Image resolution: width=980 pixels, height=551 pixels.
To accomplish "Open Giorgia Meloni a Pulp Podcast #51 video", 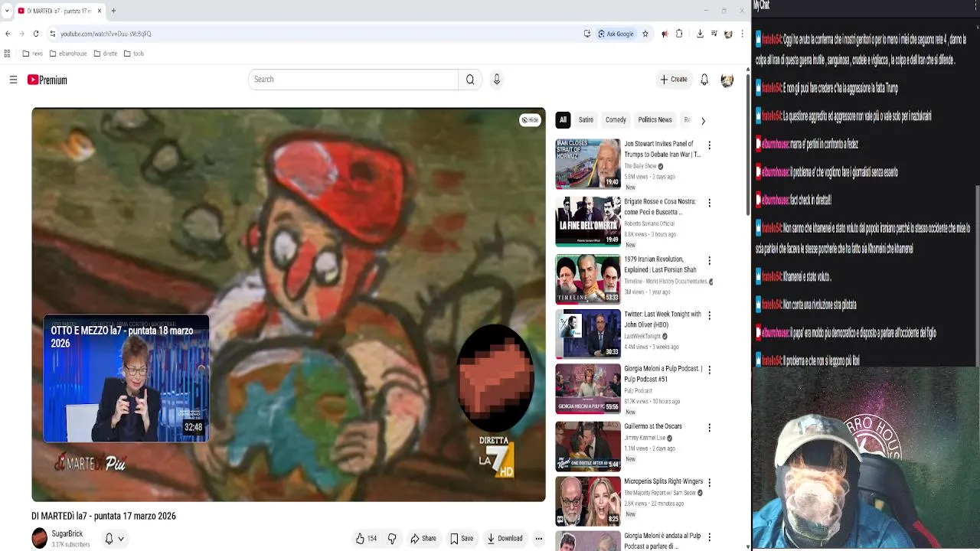I will click(x=588, y=389).
